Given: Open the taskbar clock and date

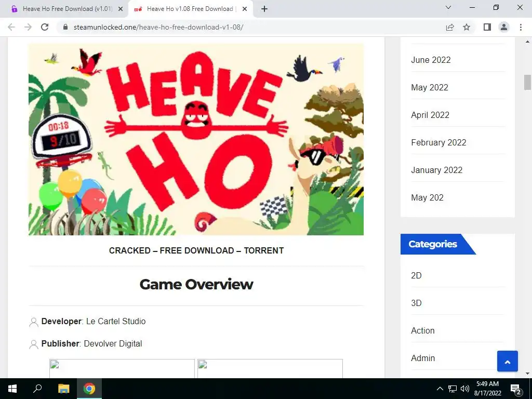Looking at the screenshot, I should click(487, 389).
